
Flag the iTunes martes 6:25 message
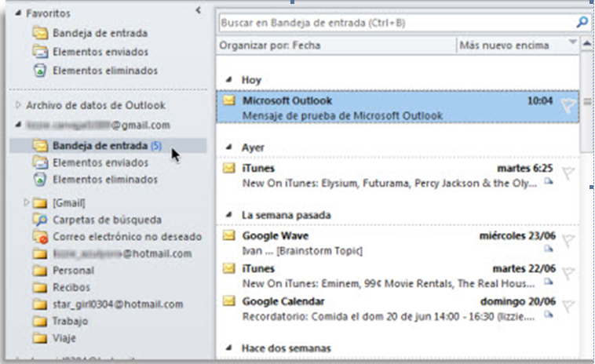pyautogui.click(x=568, y=173)
